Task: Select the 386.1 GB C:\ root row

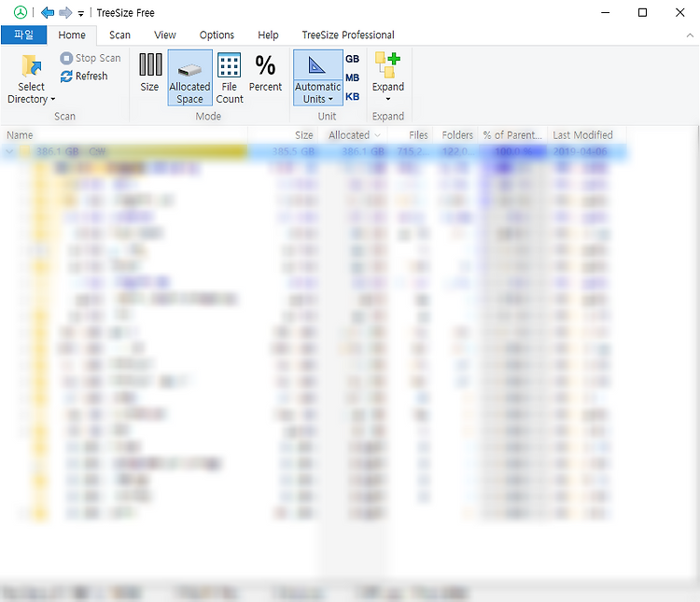Action: [x=315, y=152]
